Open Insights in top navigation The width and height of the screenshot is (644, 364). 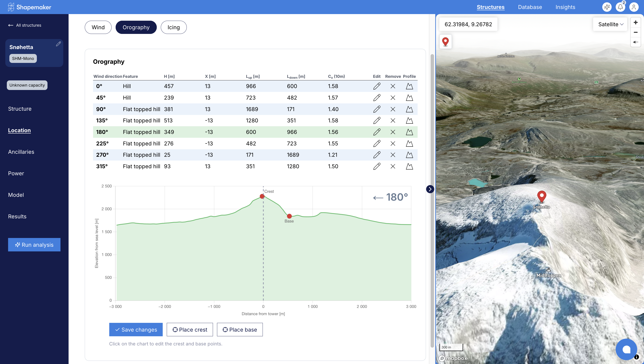[x=565, y=7]
